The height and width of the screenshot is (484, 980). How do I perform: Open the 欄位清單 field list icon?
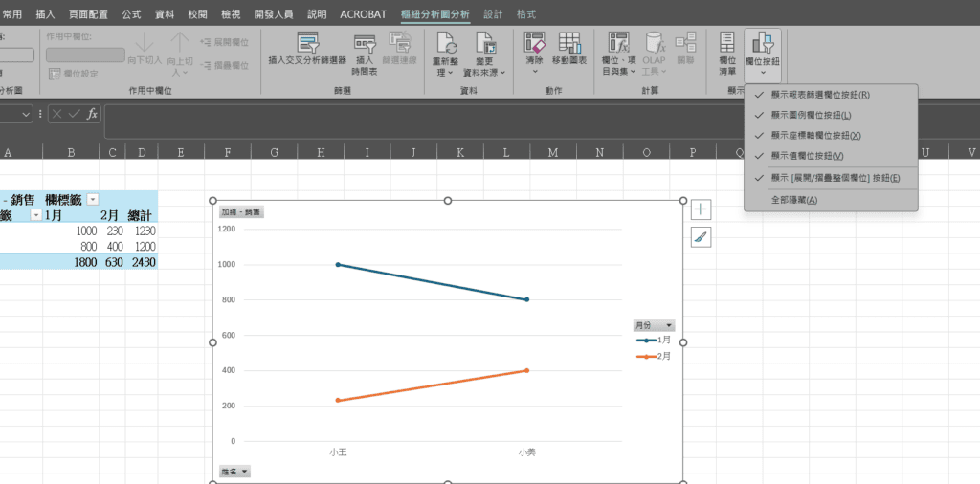click(x=727, y=44)
